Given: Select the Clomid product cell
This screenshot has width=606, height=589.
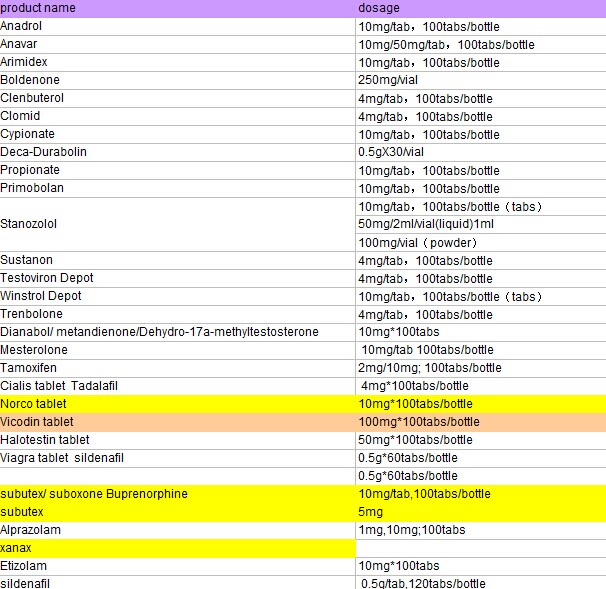Looking at the screenshot, I should coord(177,116).
